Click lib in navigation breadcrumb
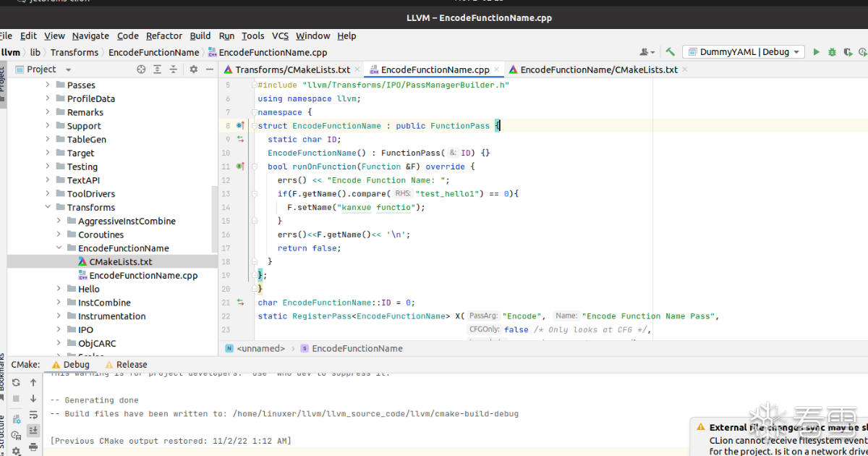 coord(35,52)
